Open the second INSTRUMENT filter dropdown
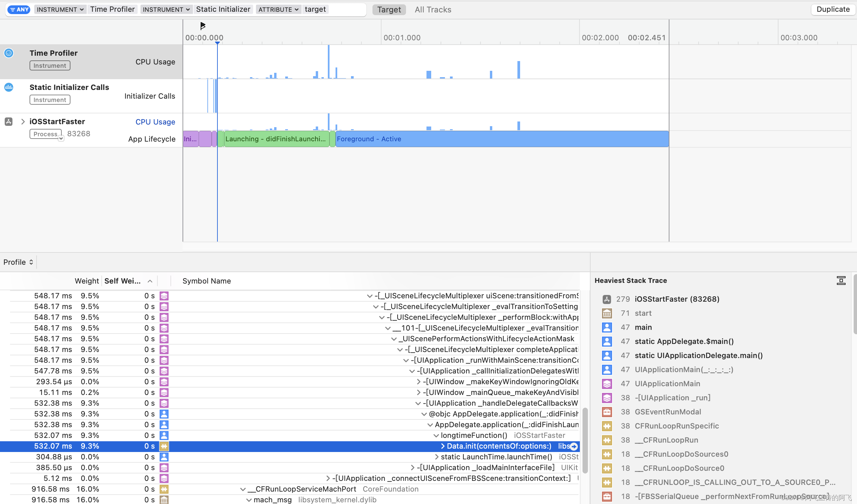Image resolution: width=857 pixels, height=504 pixels. [166, 9]
